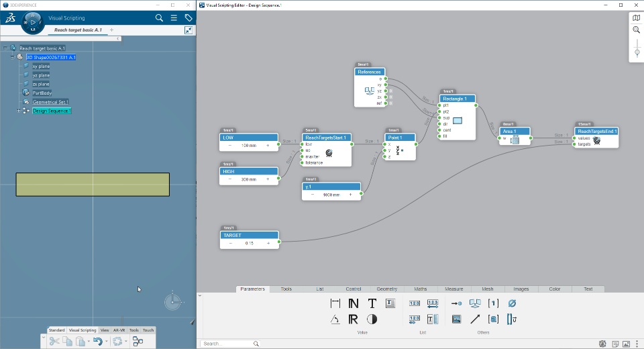644x349 pixels.
Task: Decrease LOW value with minus
Action: tap(230, 146)
